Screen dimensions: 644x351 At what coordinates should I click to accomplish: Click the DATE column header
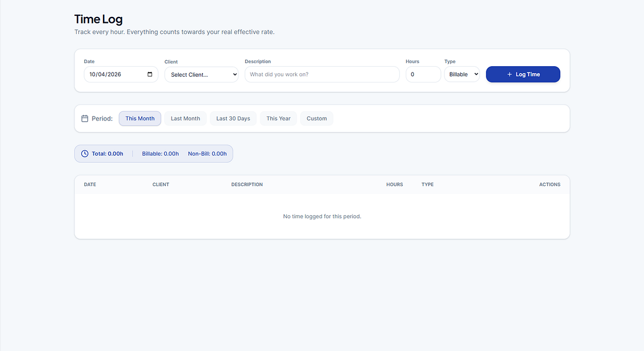(x=90, y=184)
